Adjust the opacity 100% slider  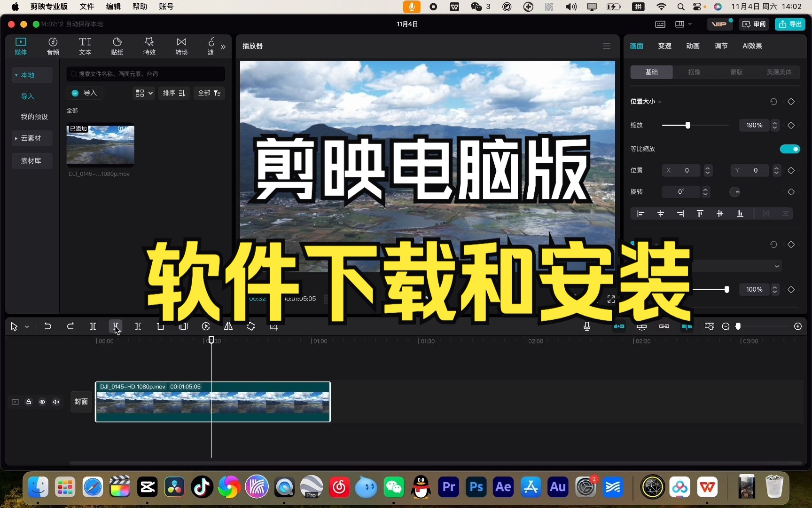pyautogui.click(x=726, y=289)
